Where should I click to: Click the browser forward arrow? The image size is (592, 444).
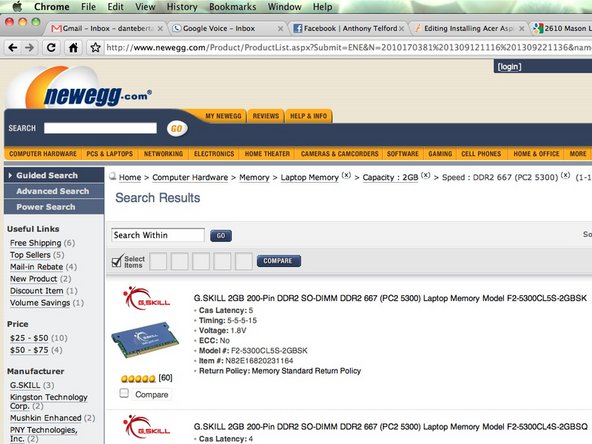[x=29, y=48]
